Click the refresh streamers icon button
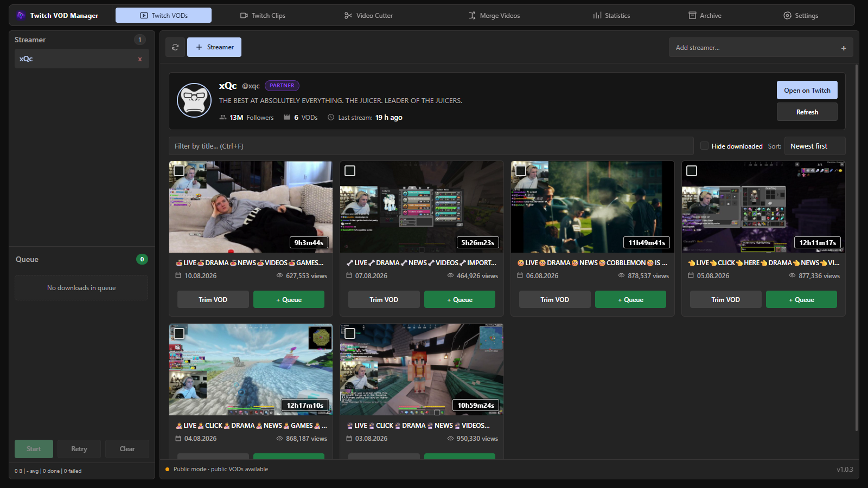Image resolution: width=868 pixels, height=488 pixels. click(x=175, y=47)
